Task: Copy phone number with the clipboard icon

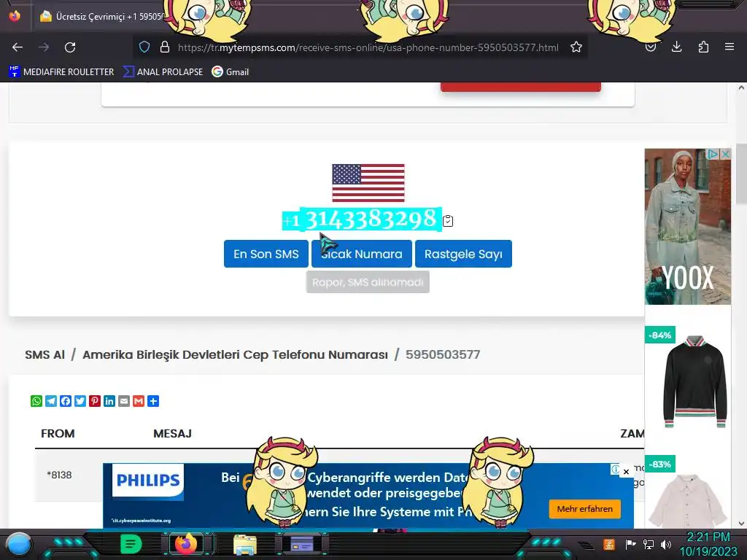Action: click(x=448, y=221)
